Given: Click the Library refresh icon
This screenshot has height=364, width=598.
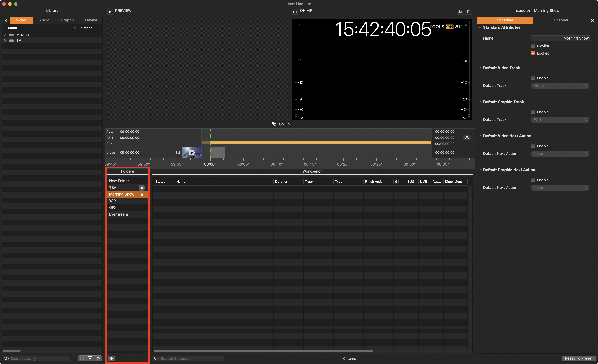Looking at the screenshot, I should pos(98,358).
